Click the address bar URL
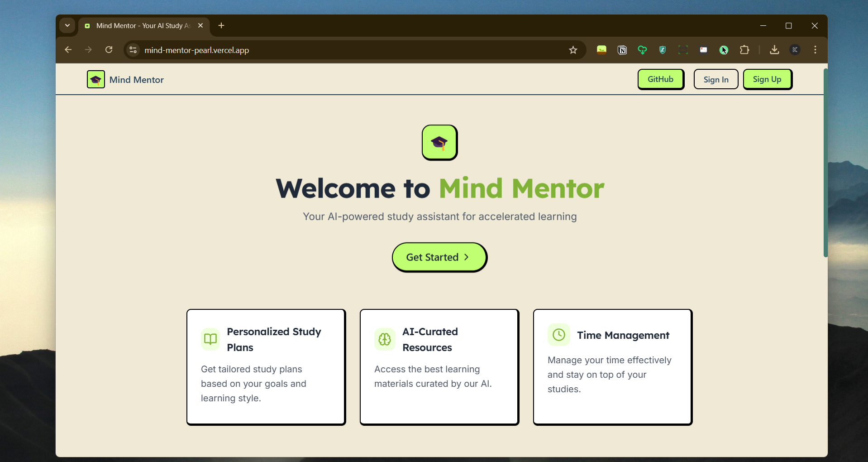 coord(196,50)
